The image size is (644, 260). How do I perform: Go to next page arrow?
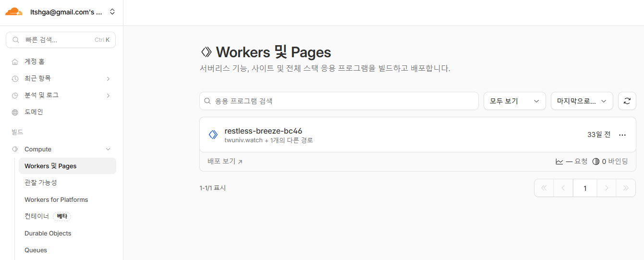tap(607, 188)
